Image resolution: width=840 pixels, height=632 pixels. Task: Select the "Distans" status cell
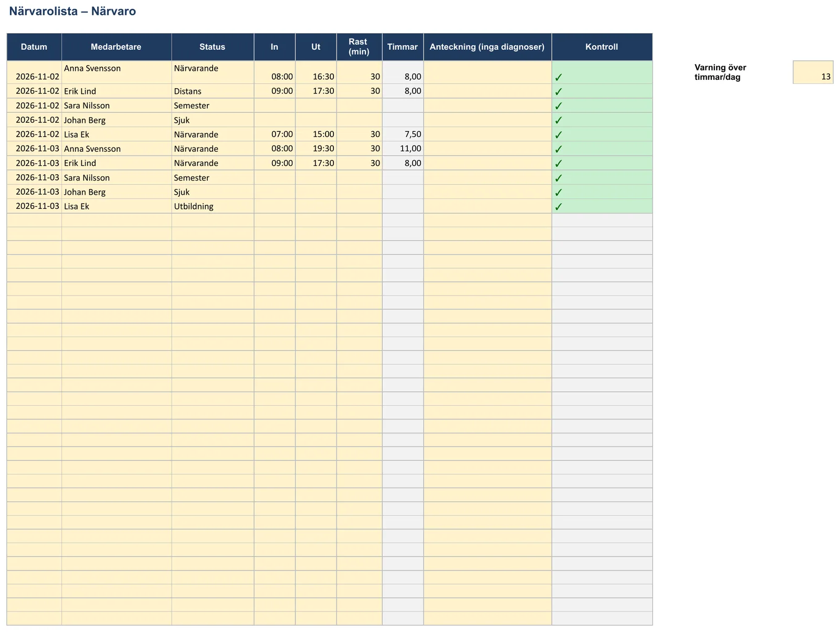(x=213, y=91)
